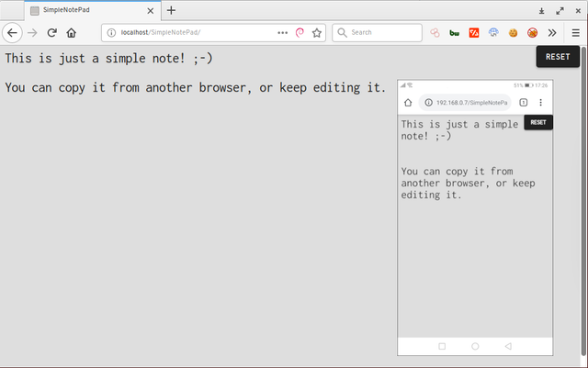Click the phone's circle home button
This screenshot has height=368, width=588.
[x=475, y=346]
